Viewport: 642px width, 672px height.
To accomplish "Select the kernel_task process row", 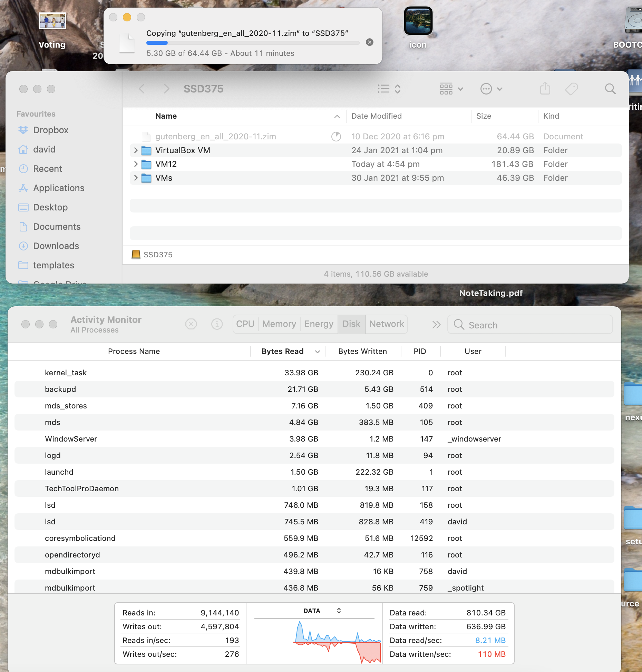I will (x=314, y=373).
